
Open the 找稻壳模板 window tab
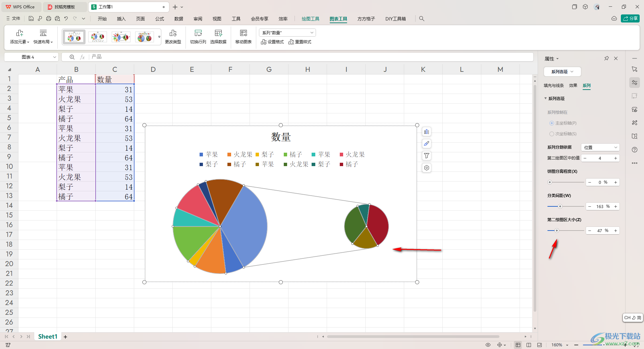tap(65, 7)
